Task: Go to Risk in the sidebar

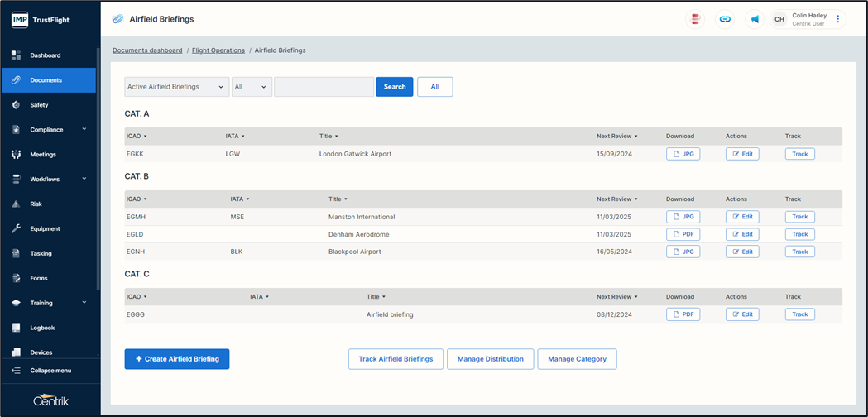Action: (36, 204)
